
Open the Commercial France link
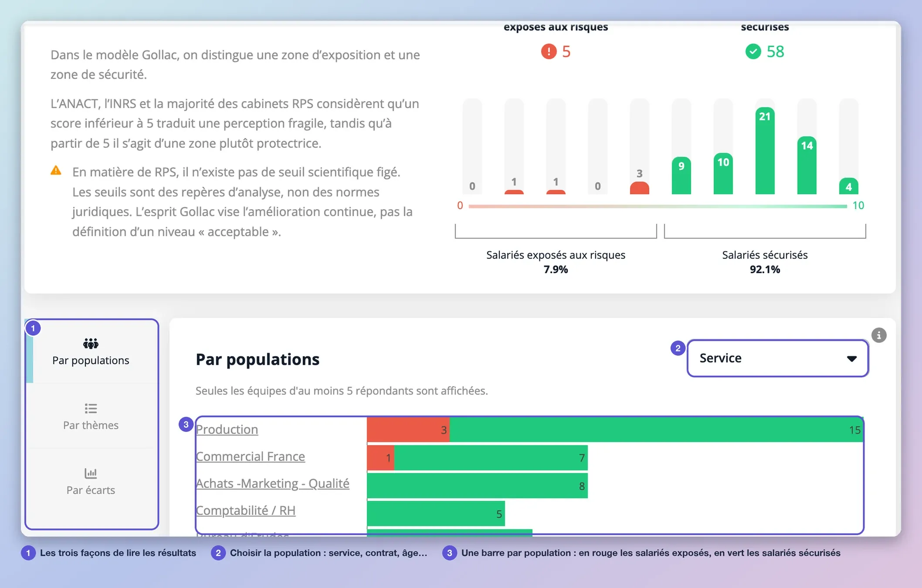point(251,456)
